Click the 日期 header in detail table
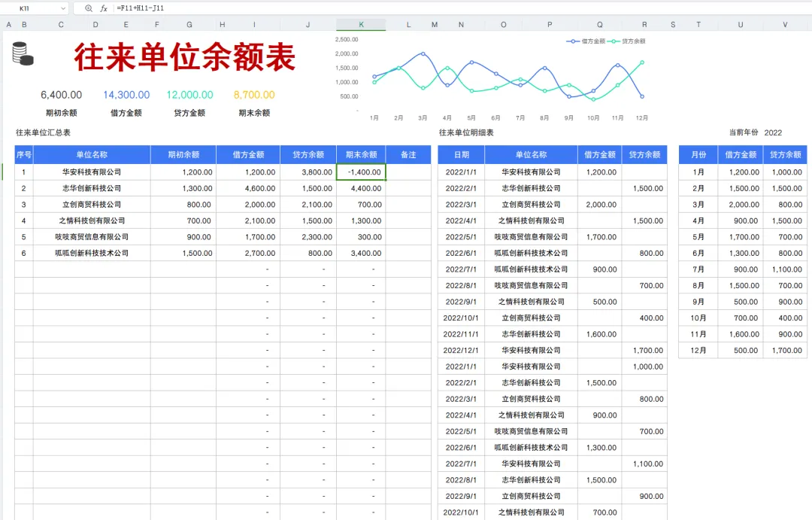The height and width of the screenshot is (520, 812). point(461,154)
